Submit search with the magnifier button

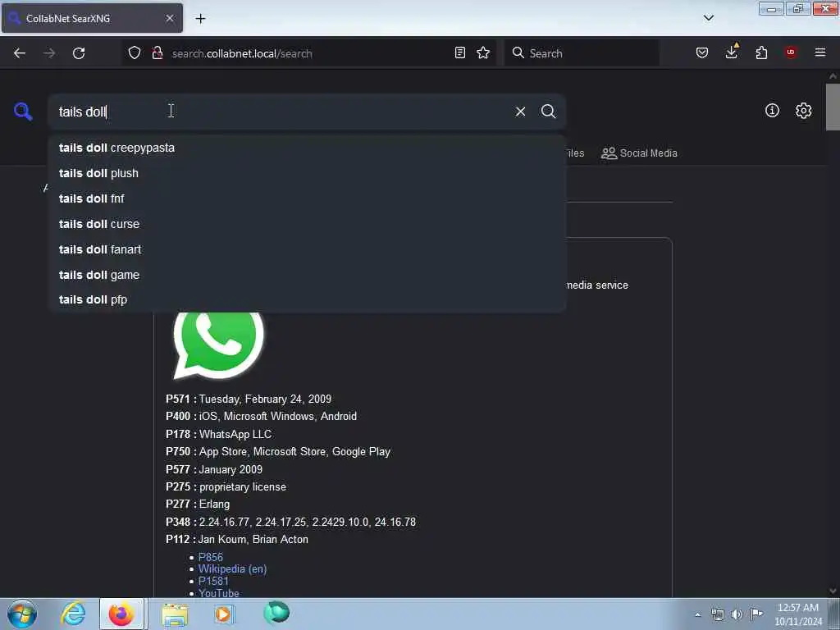tap(548, 112)
